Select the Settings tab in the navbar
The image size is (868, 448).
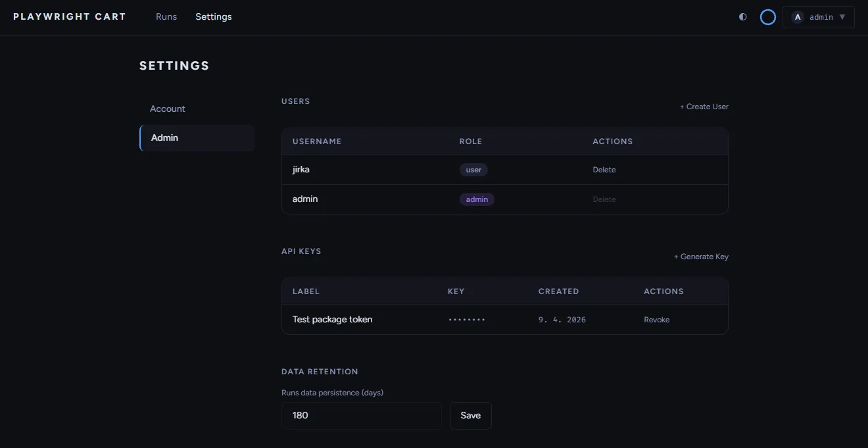tap(213, 16)
